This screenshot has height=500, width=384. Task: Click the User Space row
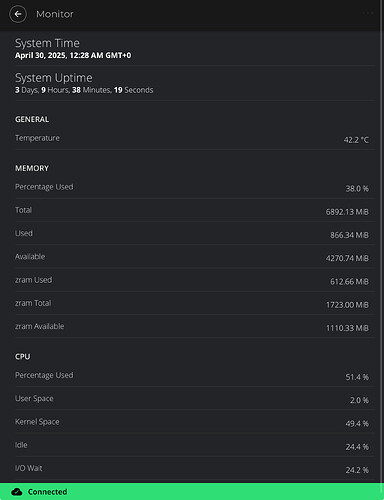[x=195, y=399]
